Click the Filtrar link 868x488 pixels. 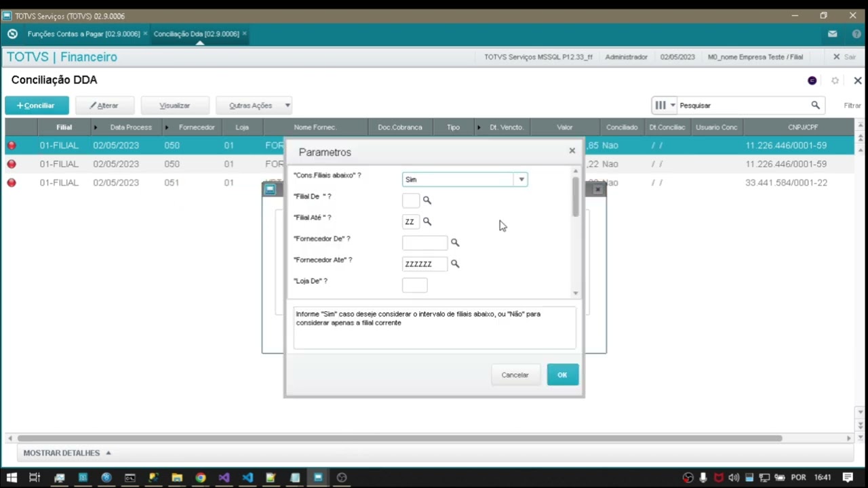(852, 106)
